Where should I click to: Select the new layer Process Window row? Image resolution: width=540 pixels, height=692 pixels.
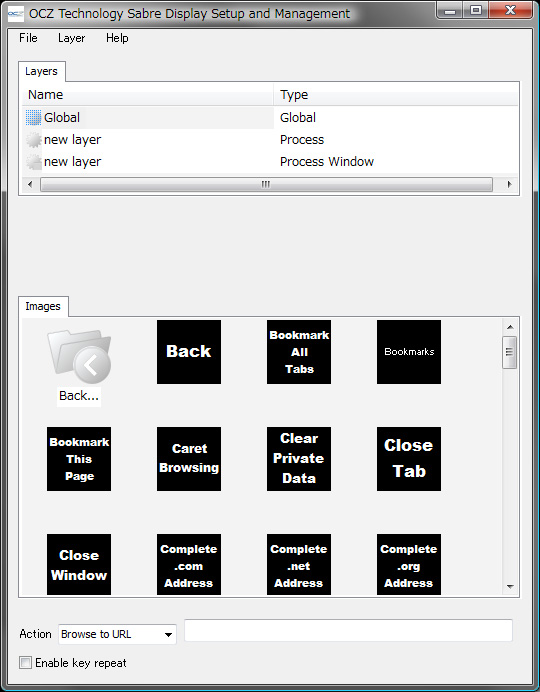point(270,162)
